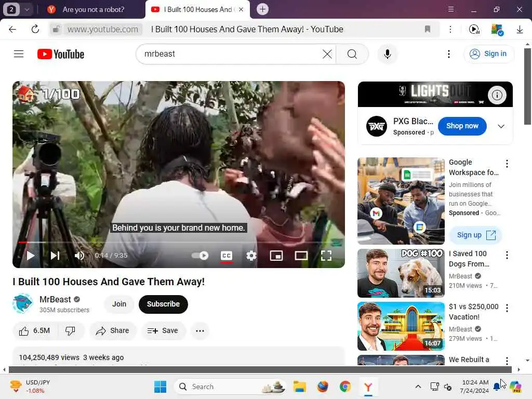The height and width of the screenshot is (399, 532).
Task: Open options for $1 vs $250,000 Vacation
Action: (507, 308)
